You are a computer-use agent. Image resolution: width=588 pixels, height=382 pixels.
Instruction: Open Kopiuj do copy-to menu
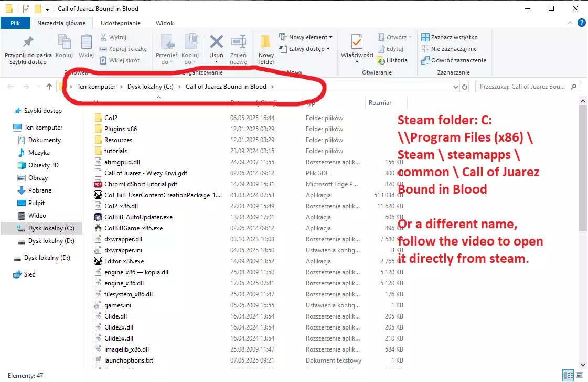190,49
